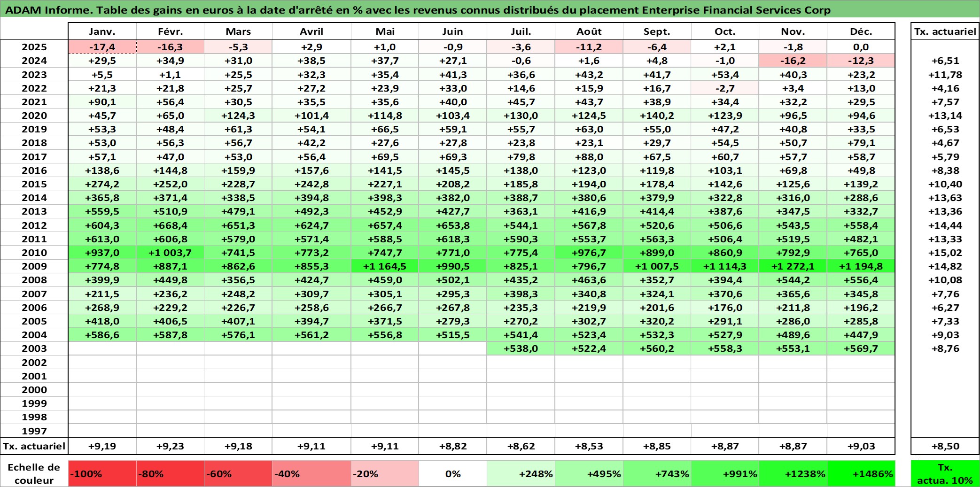
Task: Click the 'Tx. actuariel' bottom row label
Action: click(x=34, y=446)
